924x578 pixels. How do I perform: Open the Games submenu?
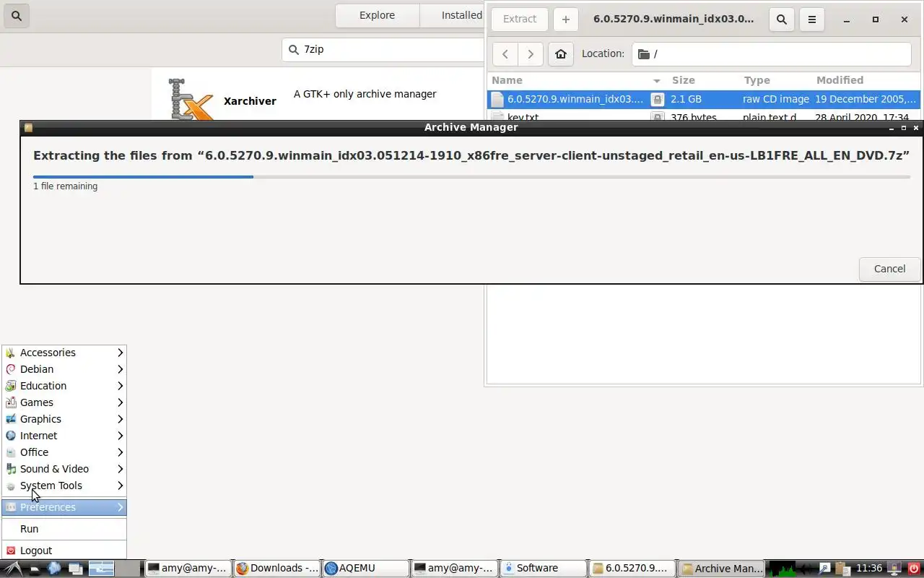click(64, 402)
